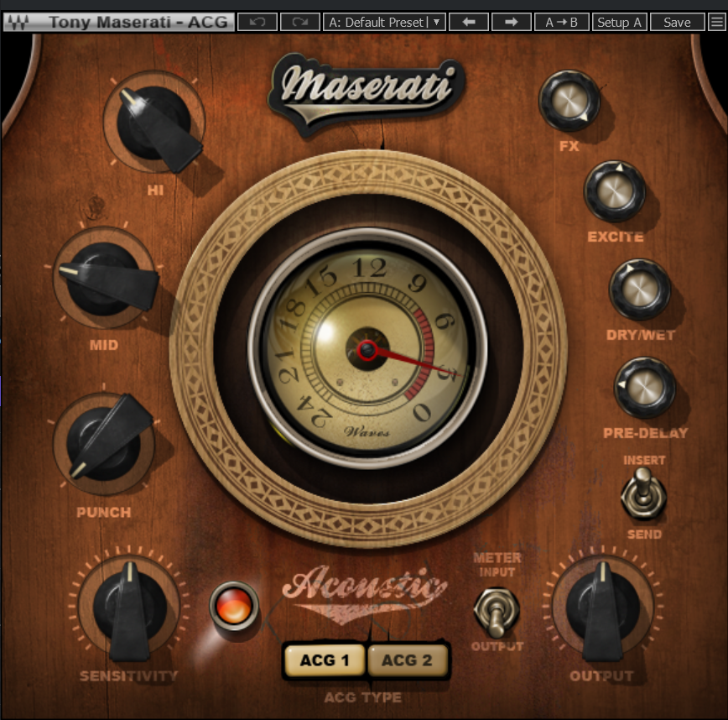Screen dimensions: 728x720
Task: Turn the FX knob
Action: (x=569, y=102)
